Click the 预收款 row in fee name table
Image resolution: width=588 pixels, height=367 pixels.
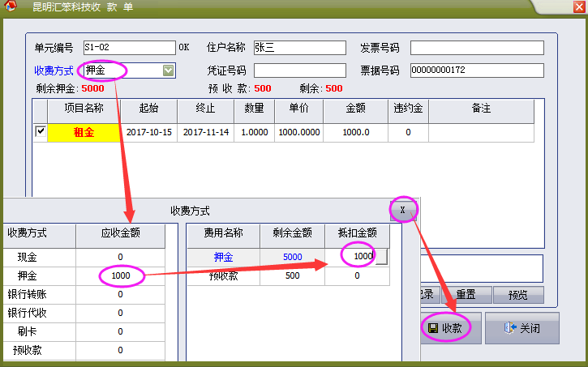(x=224, y=276)
